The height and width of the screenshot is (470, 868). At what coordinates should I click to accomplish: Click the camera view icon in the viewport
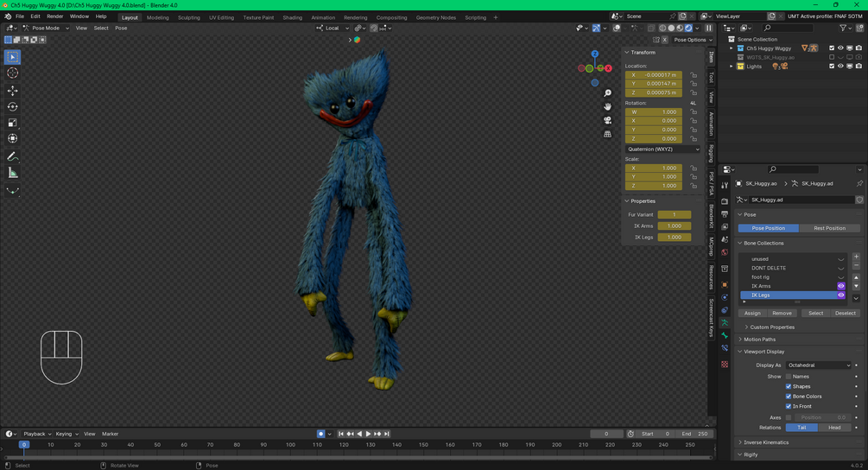pyautogui.click(x=607, y=120)
